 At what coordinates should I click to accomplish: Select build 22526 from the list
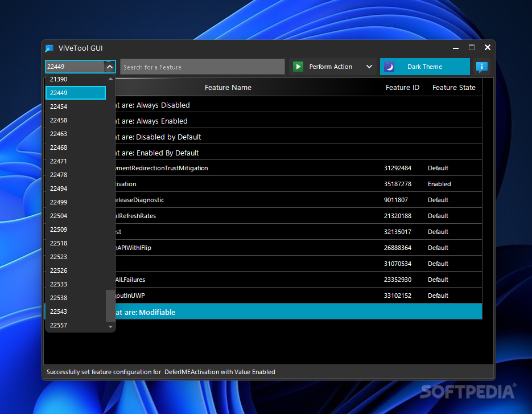[x=76, y=270]
